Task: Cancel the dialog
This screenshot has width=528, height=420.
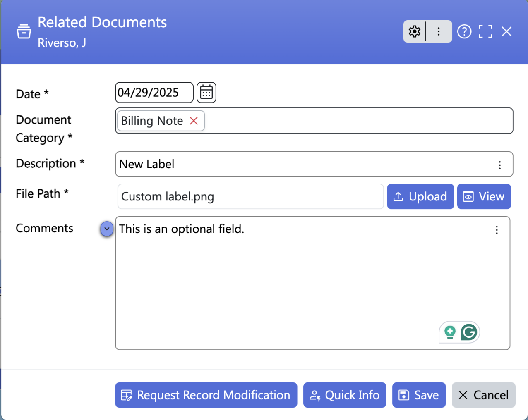Action: 483,395
